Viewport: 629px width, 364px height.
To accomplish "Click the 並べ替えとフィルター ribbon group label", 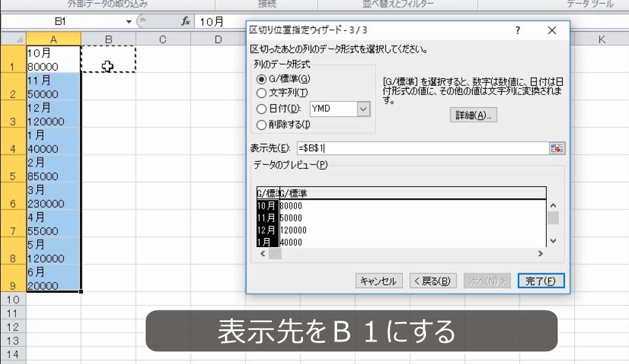I will coord(399,4).
